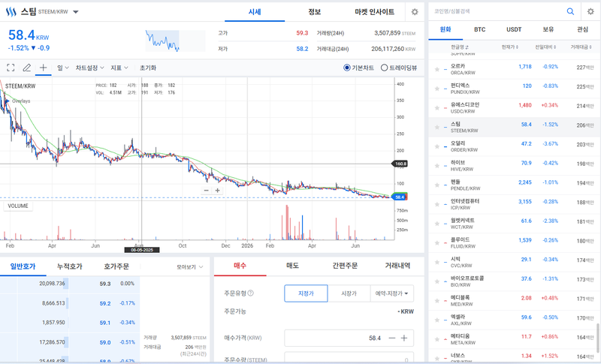Screen dimensions: 601x364
Task: Open chart fullscreen mode icon
Action: pos(11,68)
